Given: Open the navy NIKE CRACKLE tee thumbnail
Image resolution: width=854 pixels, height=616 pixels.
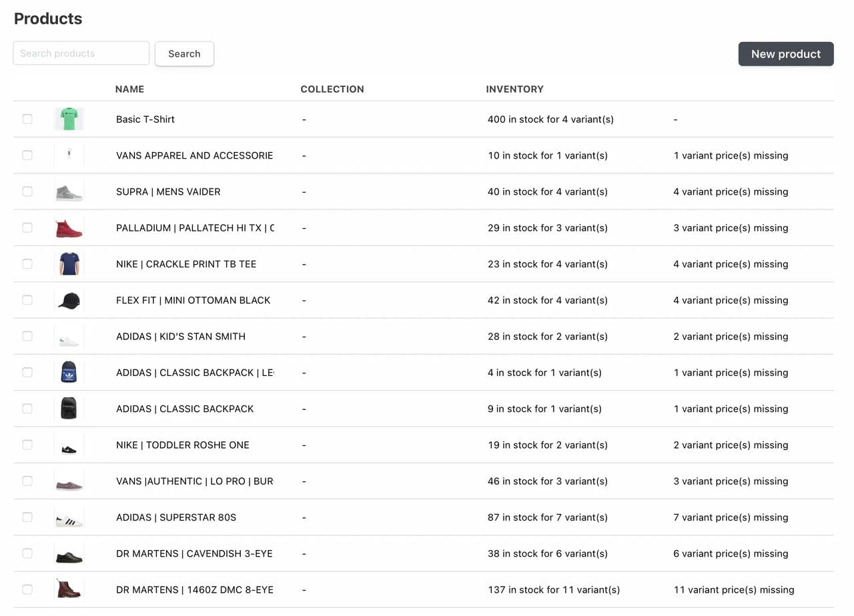Looking at the screenshot, I should (69, 264).
